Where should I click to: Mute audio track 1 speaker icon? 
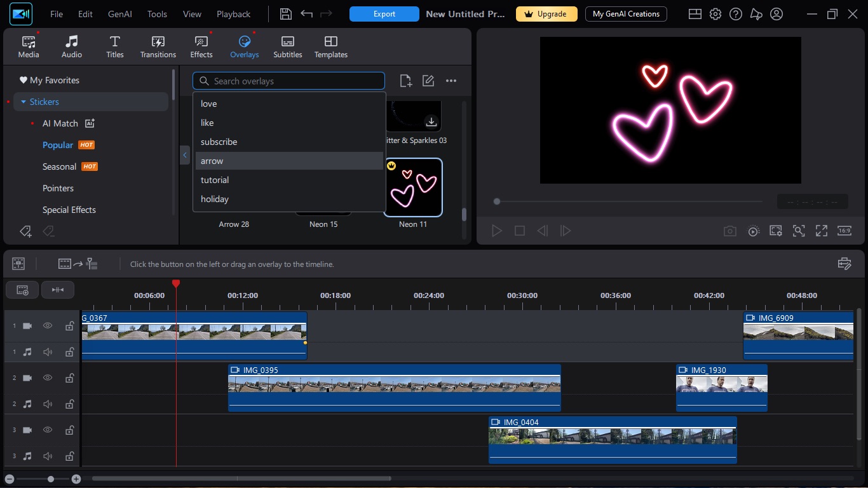tap(48, 352)
